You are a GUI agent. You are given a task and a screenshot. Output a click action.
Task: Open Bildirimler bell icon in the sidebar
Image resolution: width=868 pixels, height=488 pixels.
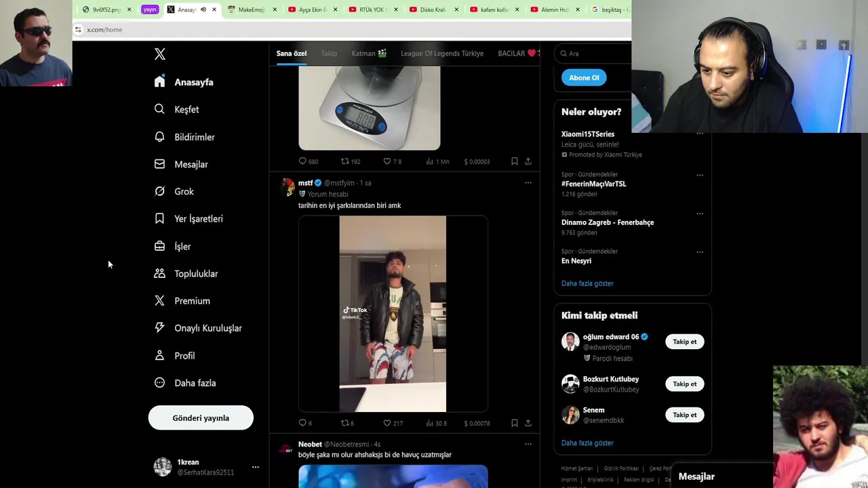click(159, 136)
